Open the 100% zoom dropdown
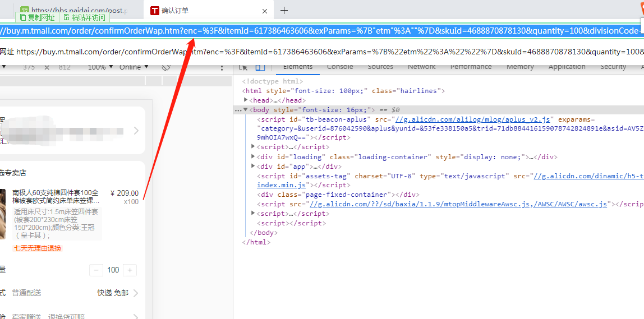 point(100,67)
